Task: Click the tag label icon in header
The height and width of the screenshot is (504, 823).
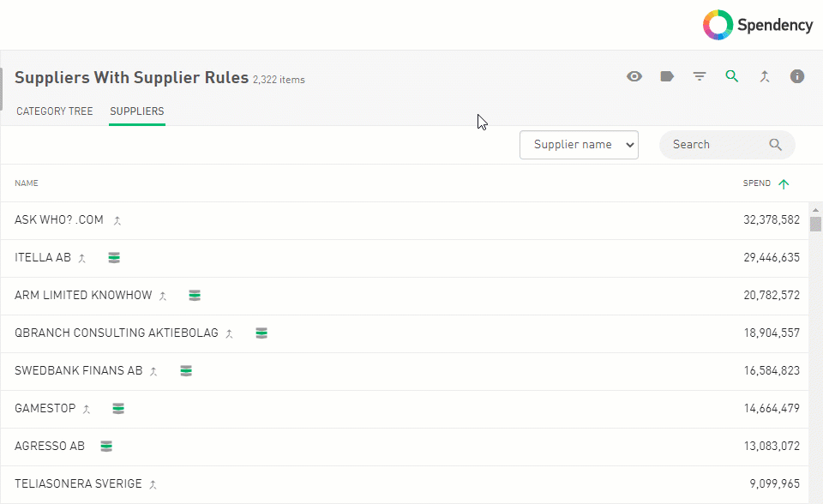Action: pyautogui.click(x=667, y=76)
